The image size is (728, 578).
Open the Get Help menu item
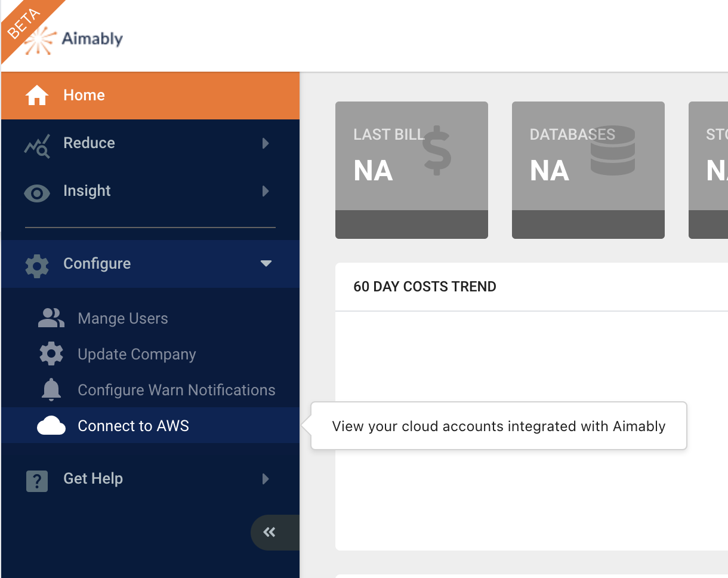150,479
